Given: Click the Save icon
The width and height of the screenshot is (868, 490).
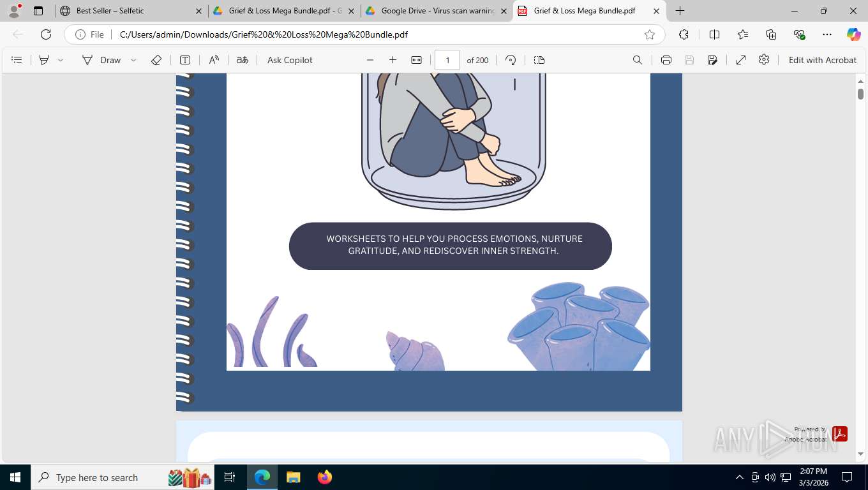Looking at the screenshot, I should pyautogui.click(x=689, y=60).
